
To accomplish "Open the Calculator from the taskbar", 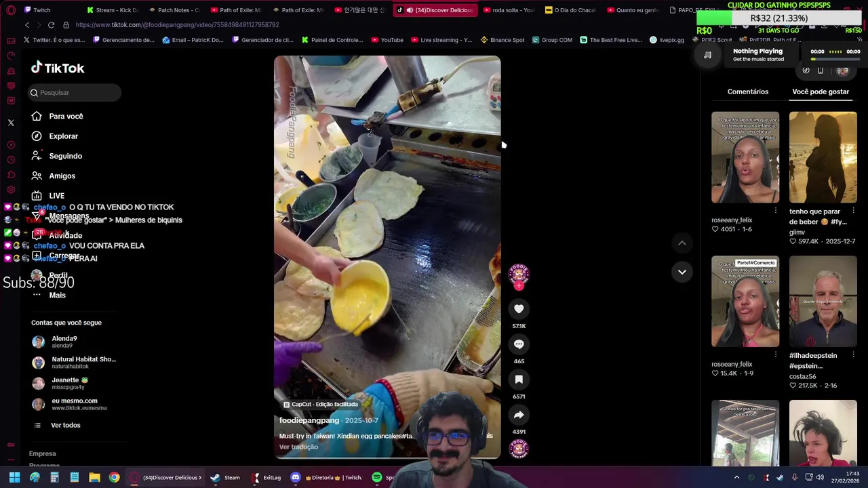I will pyautogui.click(x=54, y=478).
